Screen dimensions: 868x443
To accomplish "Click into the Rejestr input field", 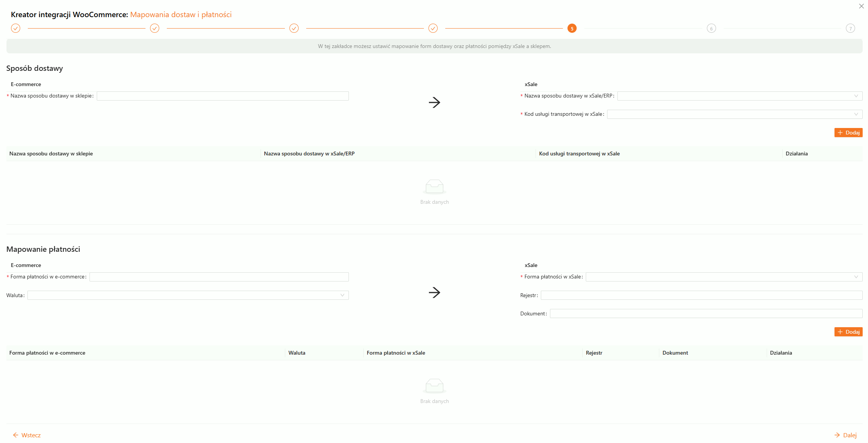I will coord(701,295).
